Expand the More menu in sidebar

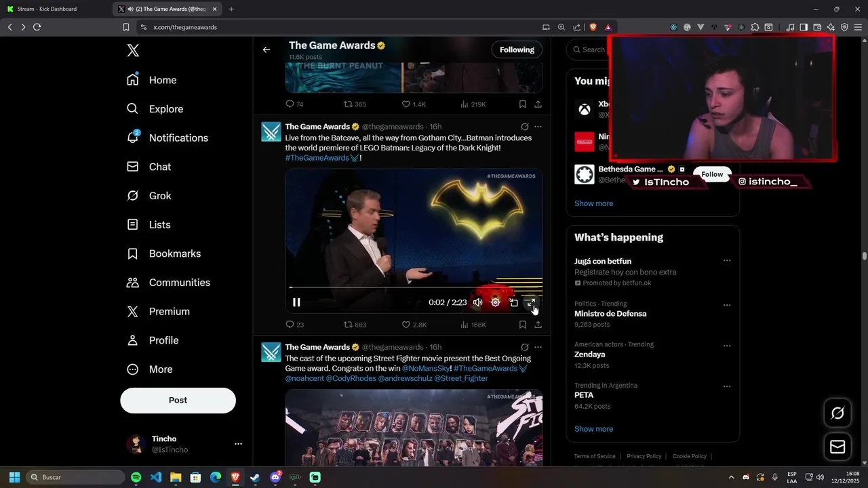pyautogui.click(x=151, y=369)
